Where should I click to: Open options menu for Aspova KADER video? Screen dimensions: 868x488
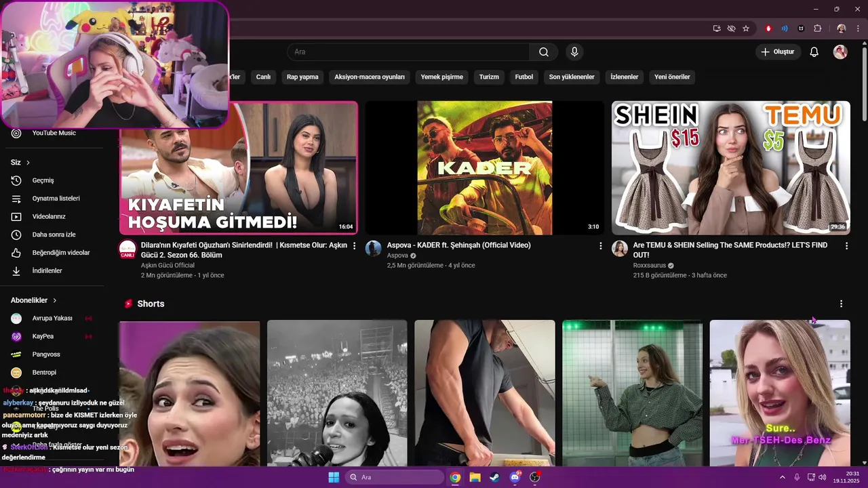(x=600, y=246)
